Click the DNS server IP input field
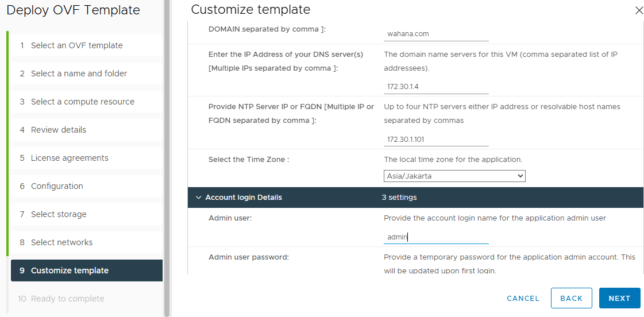644x317 pixels. click(435, 87)
